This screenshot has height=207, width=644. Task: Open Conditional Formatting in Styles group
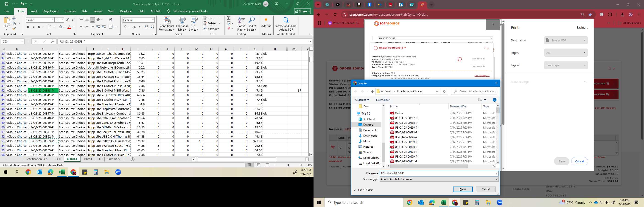pyautogui.click(x=167, y=24)
